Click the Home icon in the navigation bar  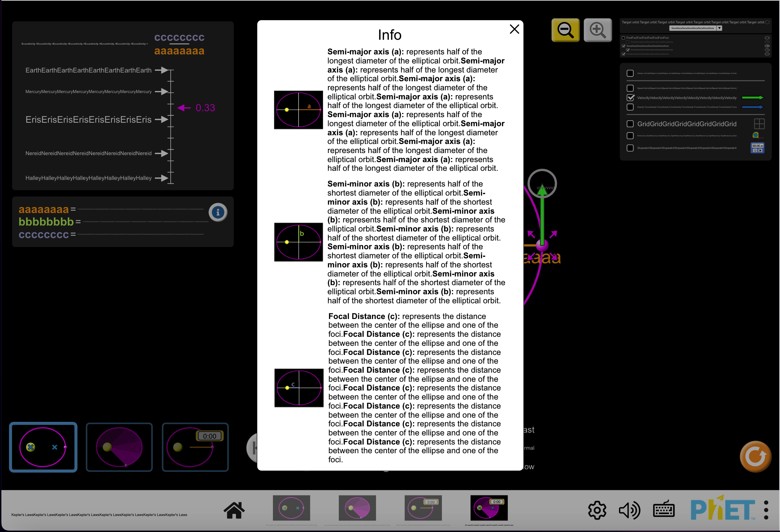[x=234, y=510]
